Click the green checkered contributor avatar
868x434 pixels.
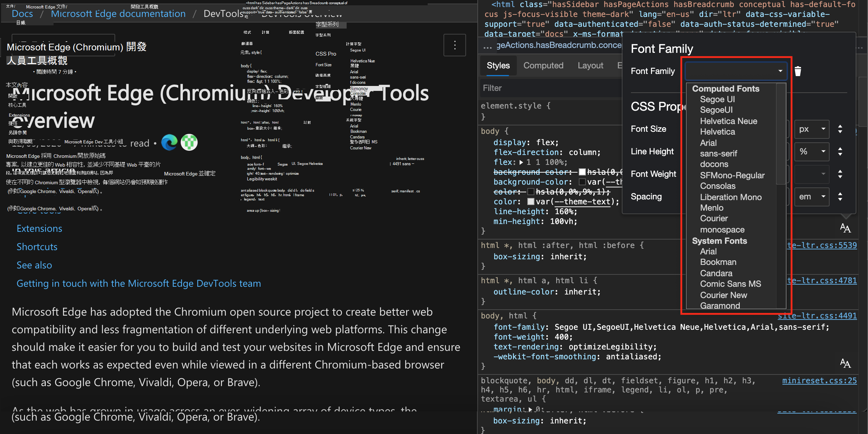point(189,143)
